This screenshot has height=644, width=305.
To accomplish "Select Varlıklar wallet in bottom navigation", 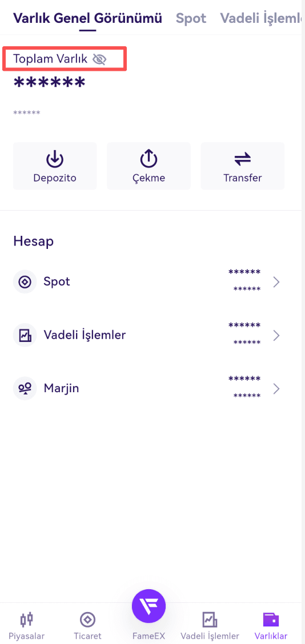I will click(271, 626).
